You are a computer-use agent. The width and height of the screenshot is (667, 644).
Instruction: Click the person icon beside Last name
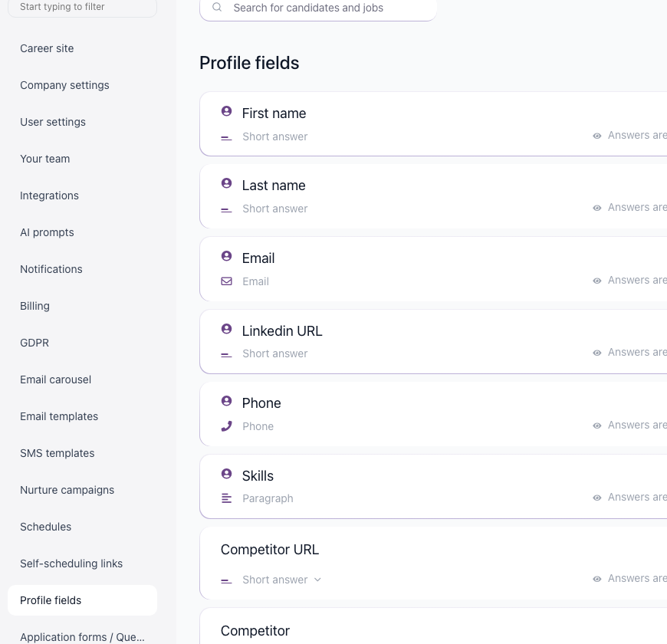pos(227,183)
